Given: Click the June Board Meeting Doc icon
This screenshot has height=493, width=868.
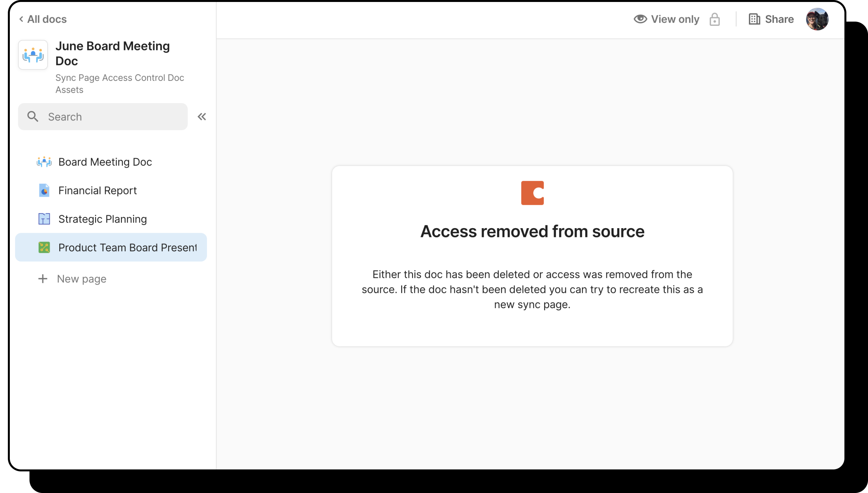Looking at the screenshot, I should click(x=33, y=55).
